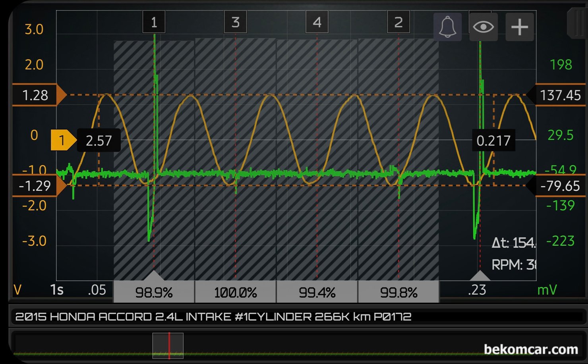Click the yellow channel 1 tag
This screenshot has height=364, width=588.
(x=62, y=141)
